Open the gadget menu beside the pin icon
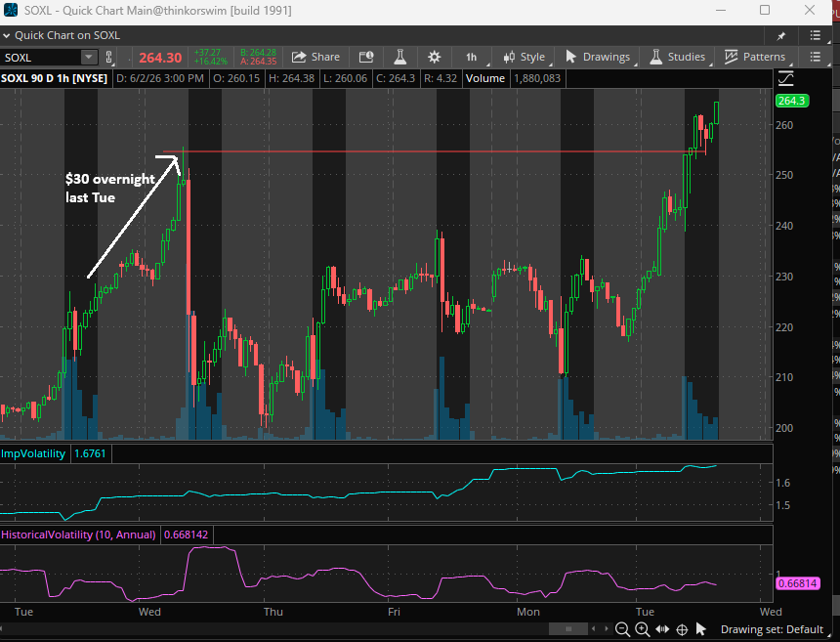The width and height of the screenshot is (840, 642). 815,35
